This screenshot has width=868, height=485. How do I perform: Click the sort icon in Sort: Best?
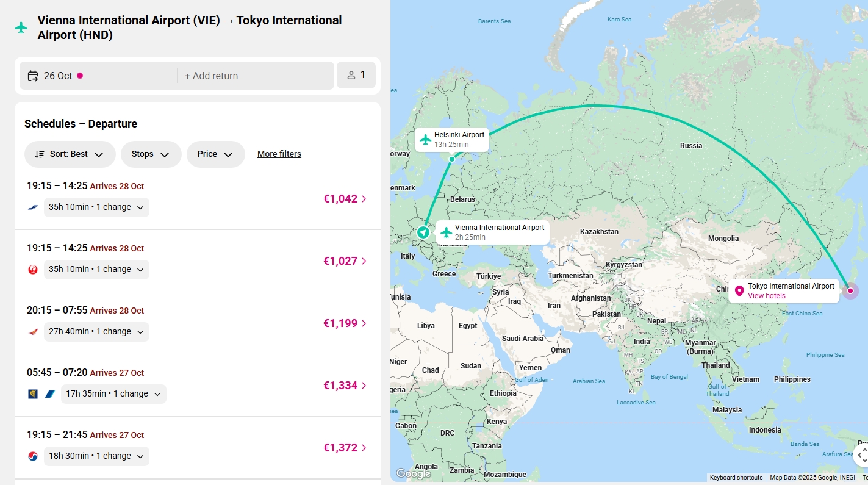point(40,154)
